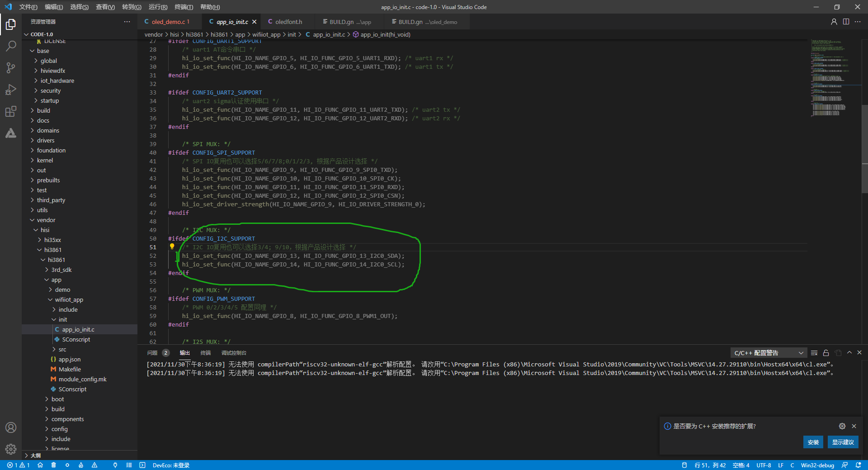Click the account person icon above editor
The height and width of the screenshot is (470, 868).
pyautogui.click(x=834, y=22)
